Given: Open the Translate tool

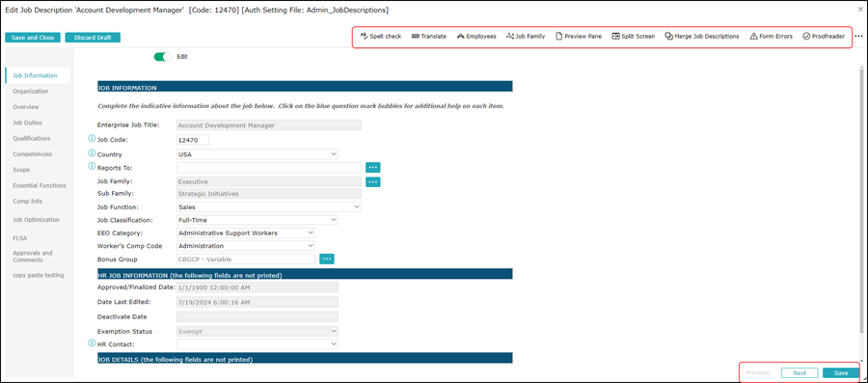Looking at the screenshot, I should click(429, 36).
